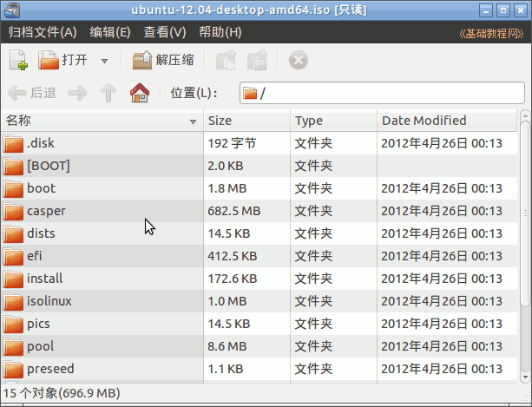Click the up one level arrow
The width and height of the screenshot is (532, 407).
(108, 93)
